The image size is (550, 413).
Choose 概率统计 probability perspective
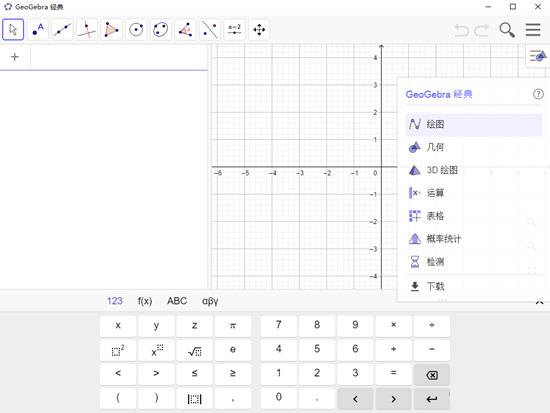click(x=474, y=239)
